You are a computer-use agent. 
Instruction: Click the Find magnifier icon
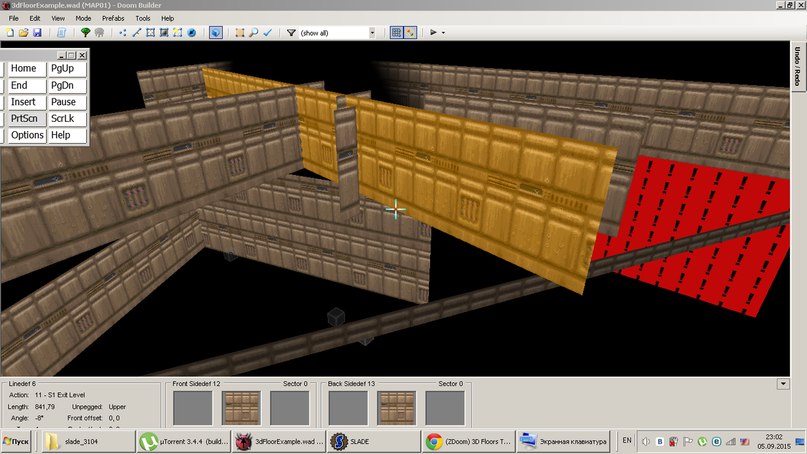254,32
